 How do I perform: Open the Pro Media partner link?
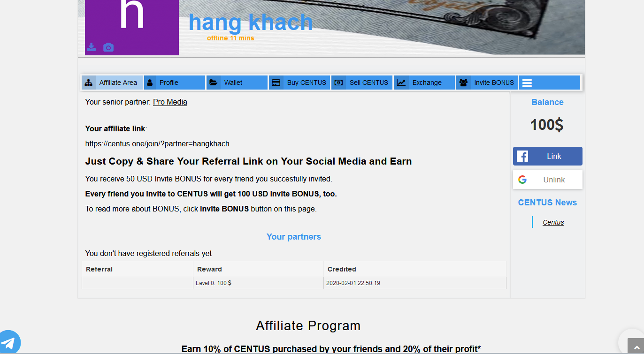coord(170,102)
